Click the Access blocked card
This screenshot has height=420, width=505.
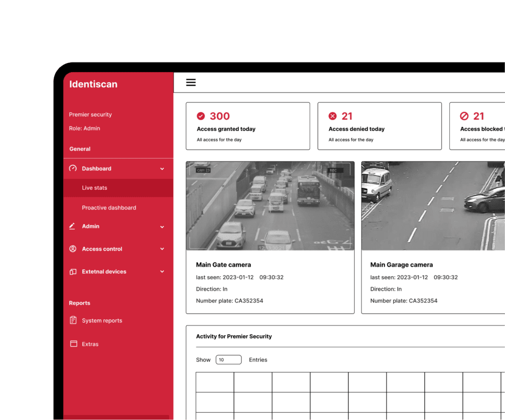pos(477,126)
